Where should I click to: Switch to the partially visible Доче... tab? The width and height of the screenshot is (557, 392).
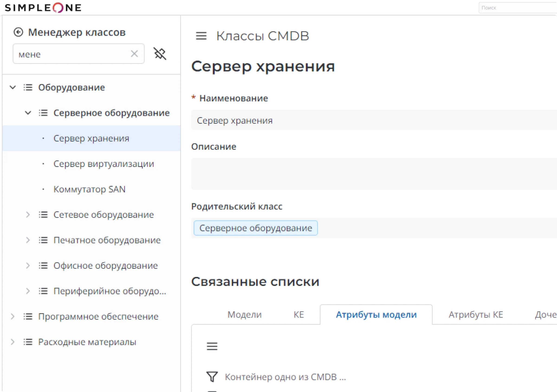pos(546,315)
